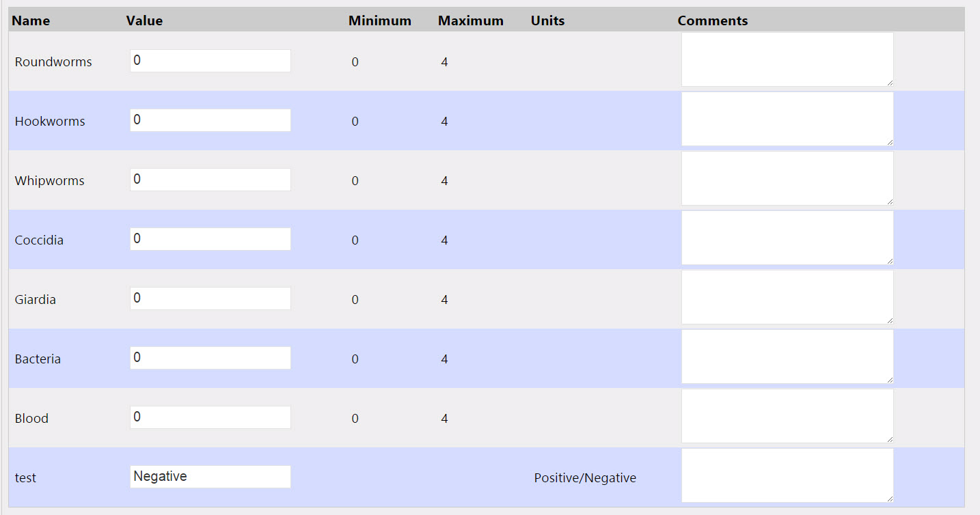Image resolution: width=980 pixels, height=515 pixels.
Task: Select the Coccidia row label
Action: [39, 240]
